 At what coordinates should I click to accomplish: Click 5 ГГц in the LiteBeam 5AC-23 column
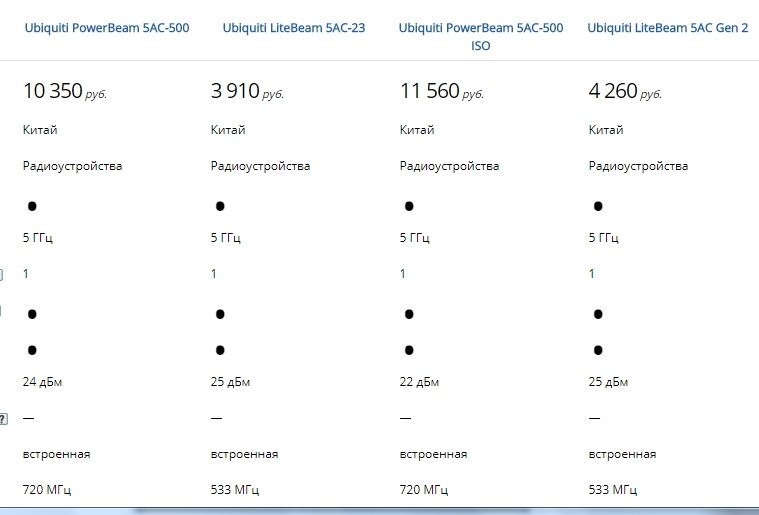(226, 238)
